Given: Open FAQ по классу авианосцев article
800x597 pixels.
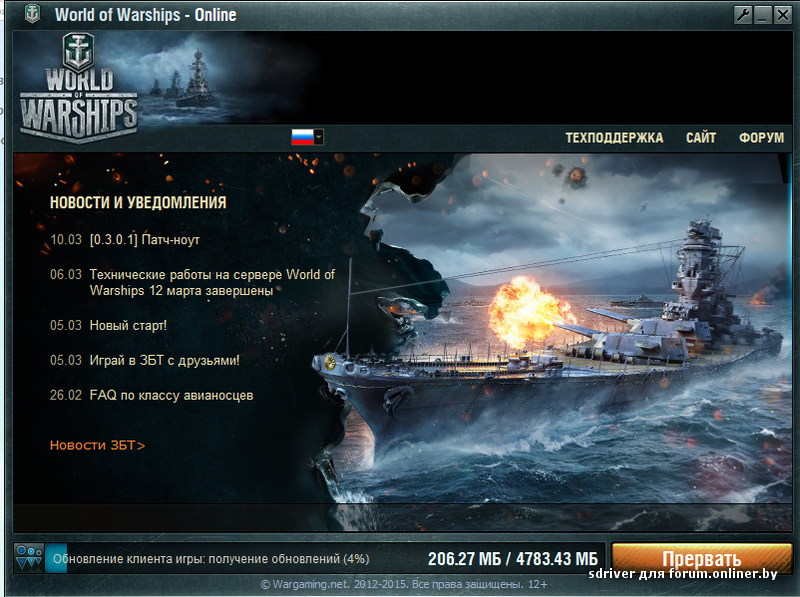Looking at the screenshot, I should point(171,395).
